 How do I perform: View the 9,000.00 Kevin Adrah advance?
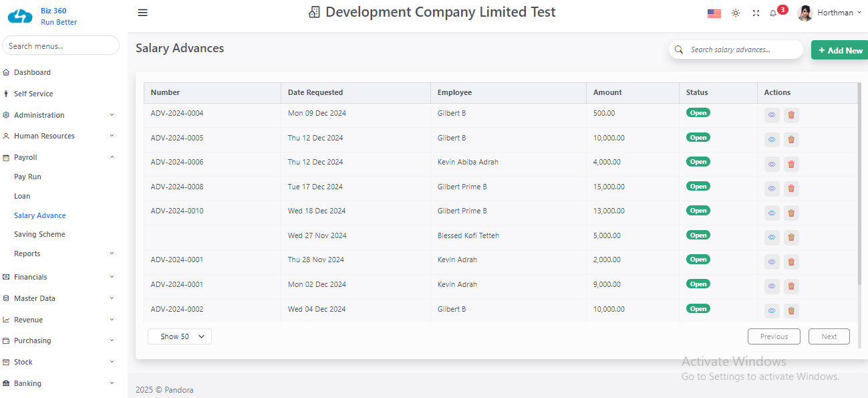tap(772, 286)
